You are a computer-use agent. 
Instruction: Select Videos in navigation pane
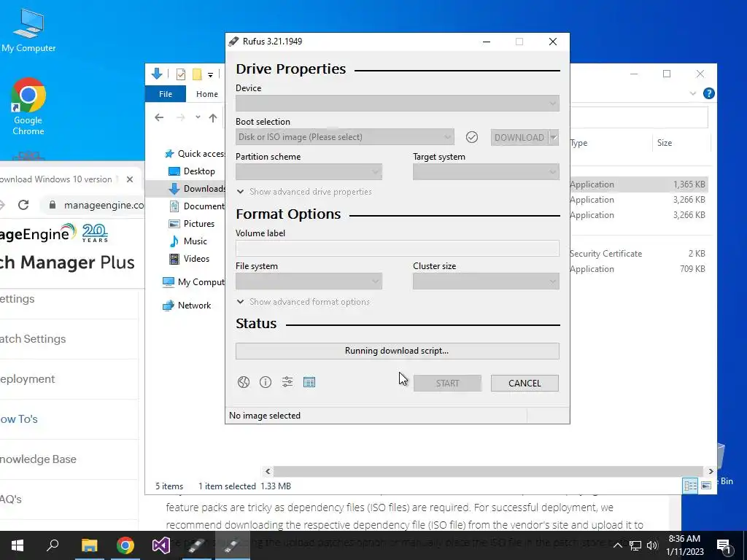pos(190,259)
